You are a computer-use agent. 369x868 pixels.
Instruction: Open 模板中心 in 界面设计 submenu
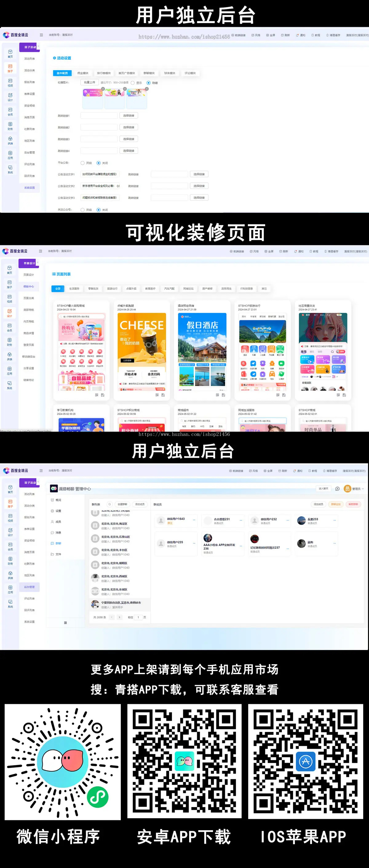pyautogui.click(x=29, y=286)
